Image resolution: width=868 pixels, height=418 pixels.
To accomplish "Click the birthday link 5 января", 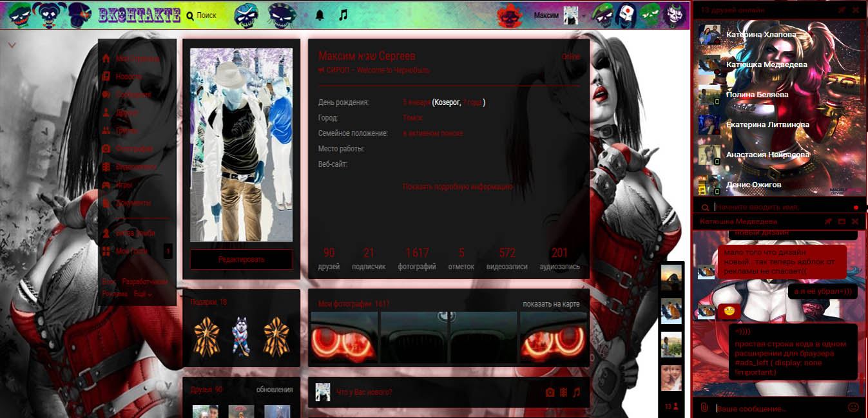I will [x=416, y=102].
